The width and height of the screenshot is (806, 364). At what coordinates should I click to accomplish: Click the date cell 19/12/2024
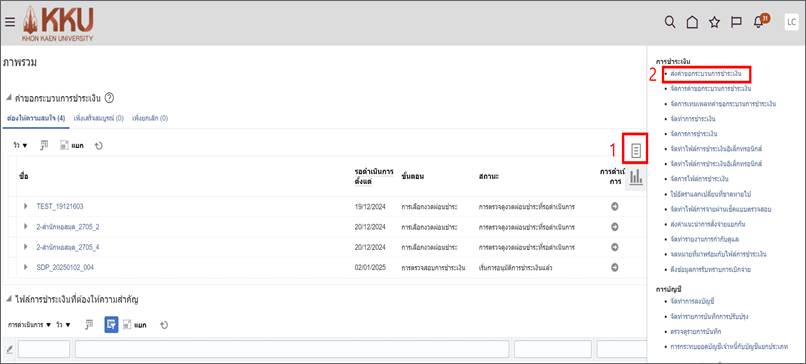(x=370, y=206)
